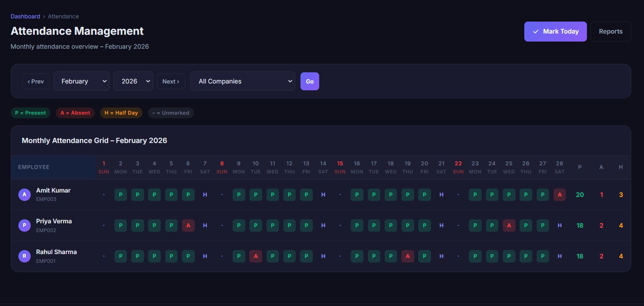
Task: Click Rahul Sharma's absent mark on day 10
Action: [x=255, y=256]
